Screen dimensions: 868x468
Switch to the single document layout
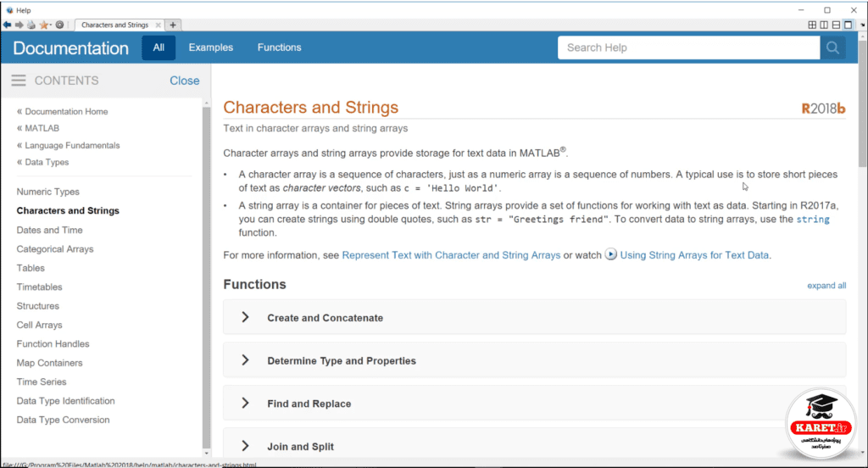848,25
